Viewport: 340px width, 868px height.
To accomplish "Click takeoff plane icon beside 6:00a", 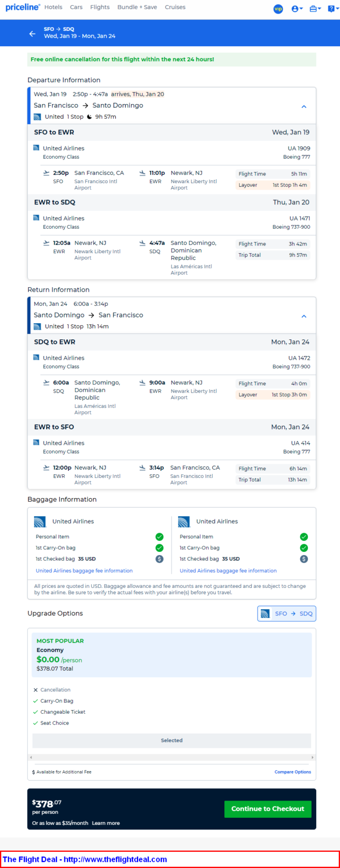I will tap(47, 383).
